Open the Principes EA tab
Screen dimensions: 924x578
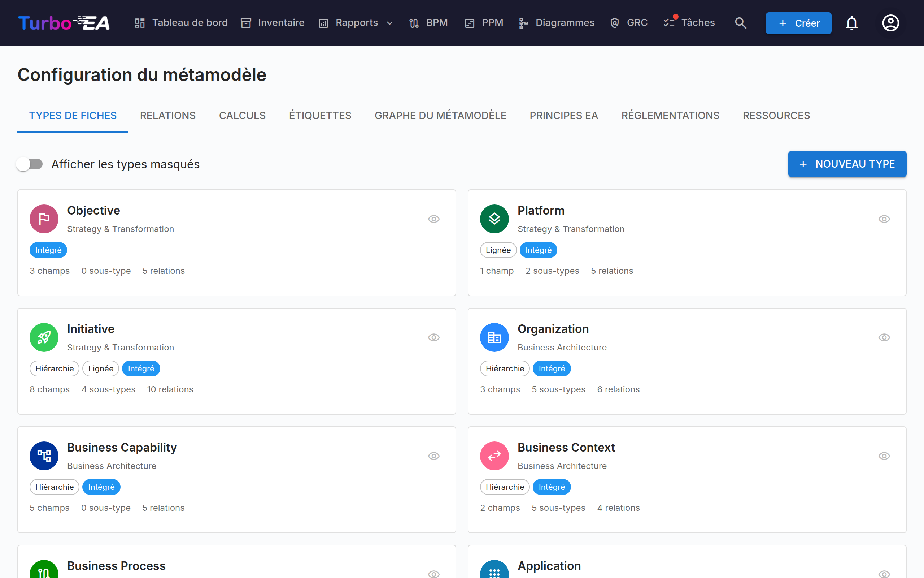point(563,116)
